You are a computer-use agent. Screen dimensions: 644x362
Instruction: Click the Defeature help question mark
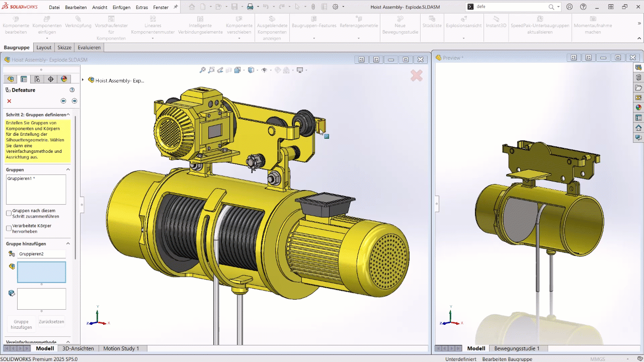click(72, 90)
